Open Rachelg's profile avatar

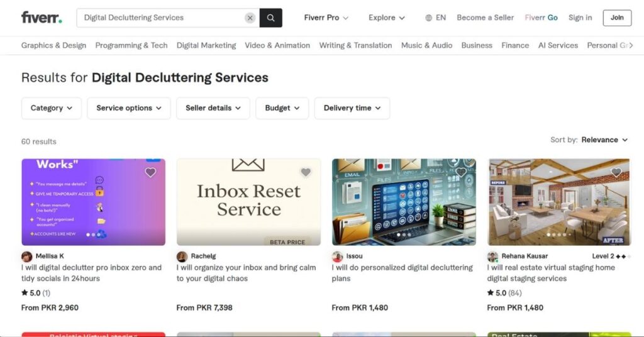coord(182,257)
